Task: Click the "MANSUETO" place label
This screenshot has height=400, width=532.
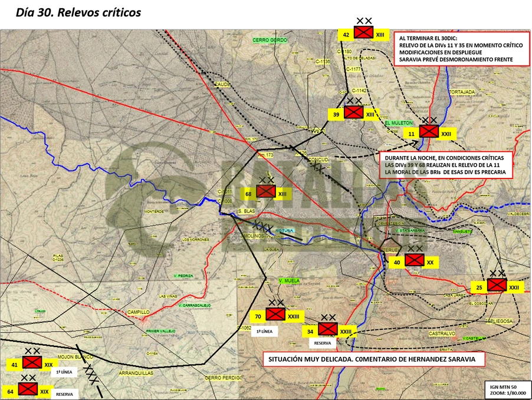Action: (463, 232)
